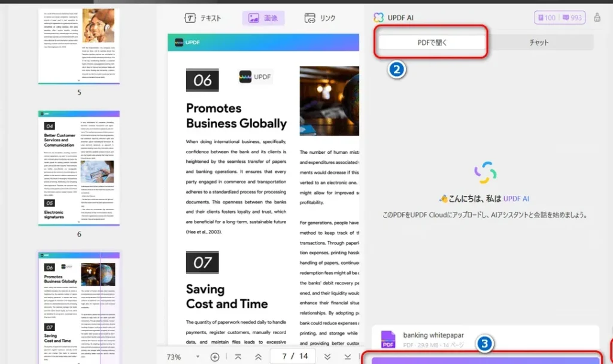Screen dimensions: 613x364
Task: Click the banking whitepapar PDF file card
Action: pos(485,339)
